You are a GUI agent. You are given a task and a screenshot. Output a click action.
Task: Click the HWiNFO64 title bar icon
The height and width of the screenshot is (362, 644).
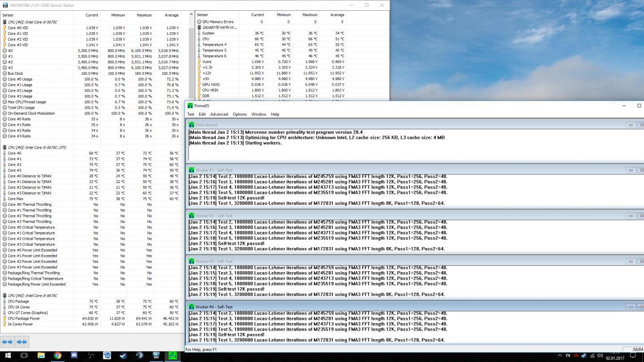coord(5,5)
